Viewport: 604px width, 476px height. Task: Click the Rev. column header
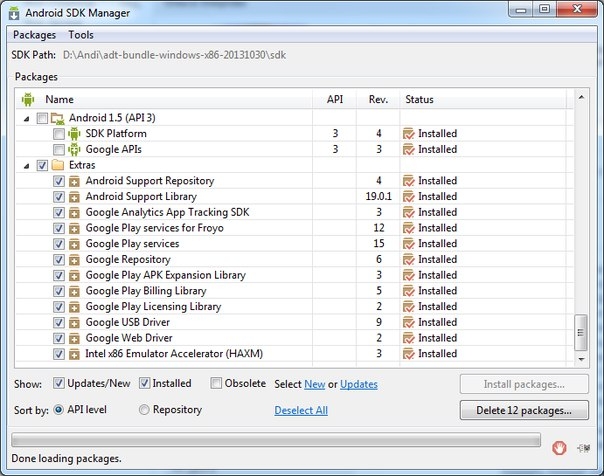tap(378, 99)
